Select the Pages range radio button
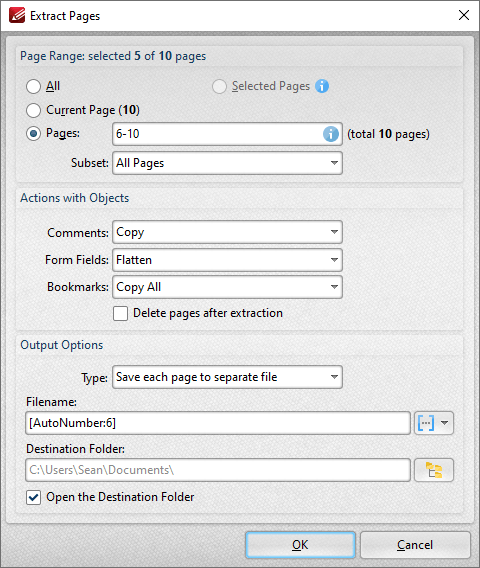The width and height of the screenshot is (480, 568). tap(33, 134)
